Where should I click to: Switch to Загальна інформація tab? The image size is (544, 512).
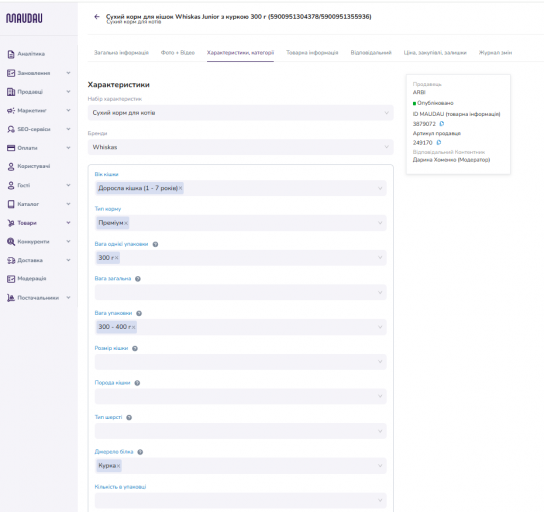(x=121, y=53)
